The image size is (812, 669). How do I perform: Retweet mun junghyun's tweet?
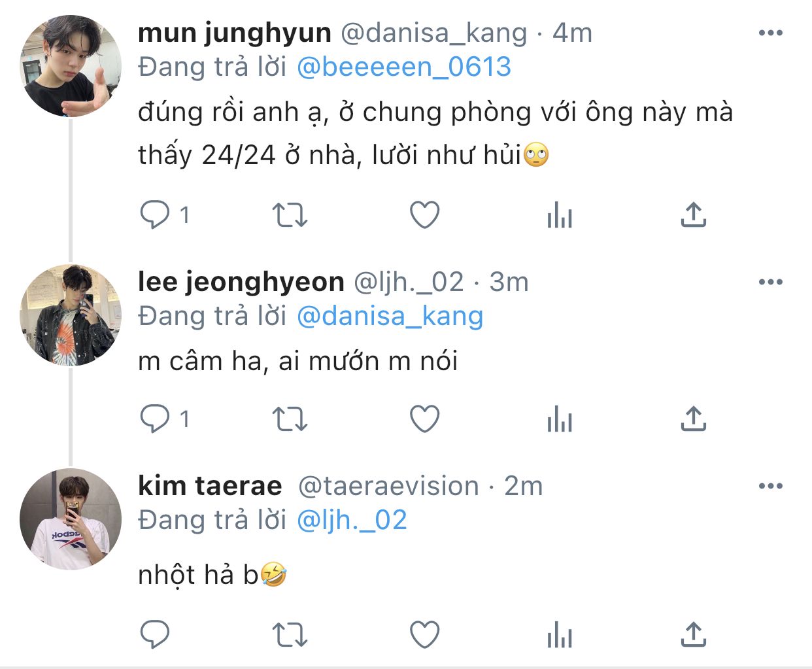(x=290, y=214)
